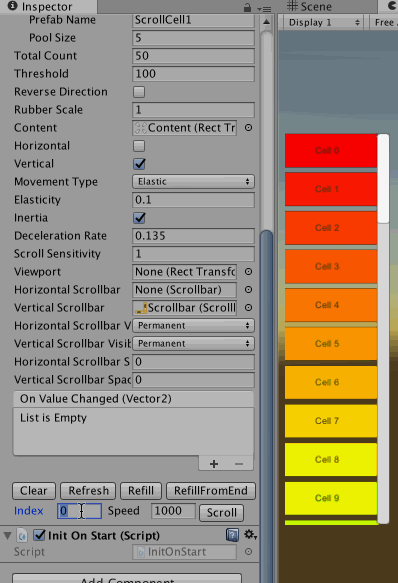The image size is (398, 583).
Task: Click the Refresh button
Action: [x=88, y=490]
